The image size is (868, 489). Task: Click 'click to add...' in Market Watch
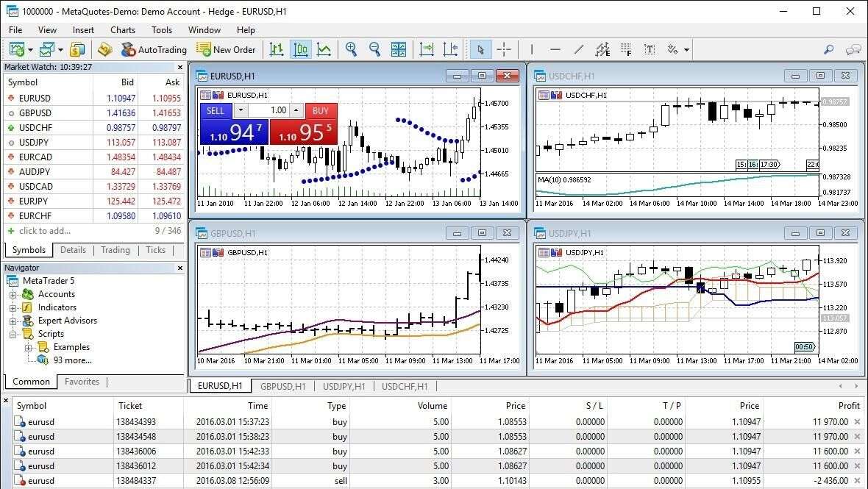pos(45,231)
